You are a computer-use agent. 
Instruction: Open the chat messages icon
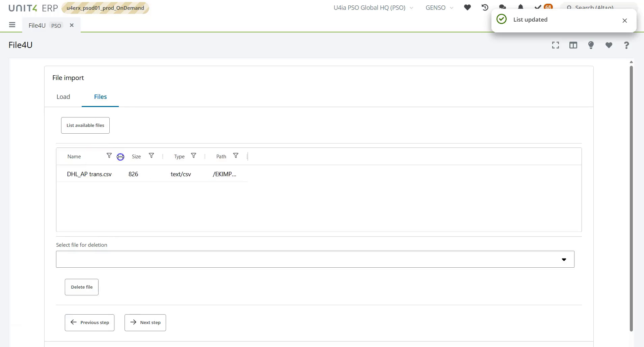pyautogui.click(x=503, y=7)
